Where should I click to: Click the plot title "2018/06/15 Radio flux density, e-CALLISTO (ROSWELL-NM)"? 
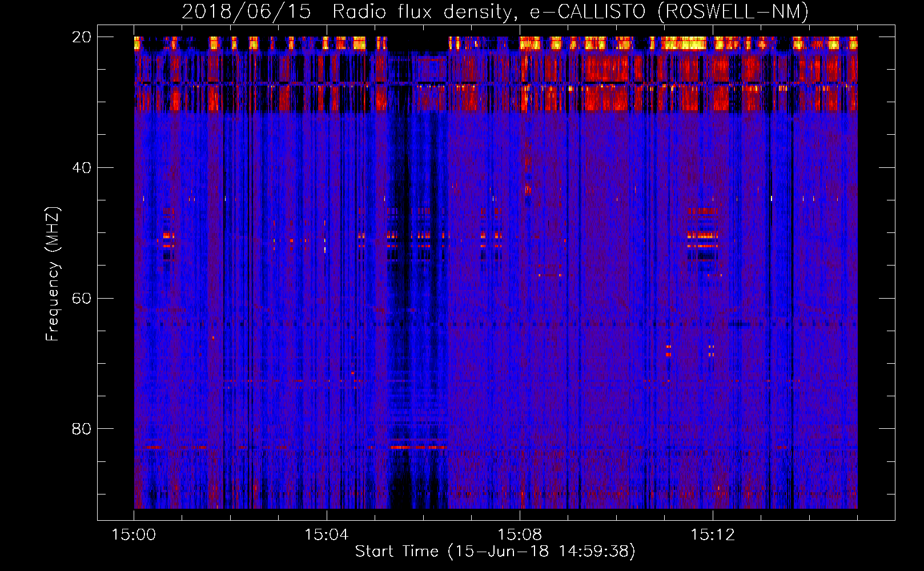pyautogui.click(x=495, y=11)
